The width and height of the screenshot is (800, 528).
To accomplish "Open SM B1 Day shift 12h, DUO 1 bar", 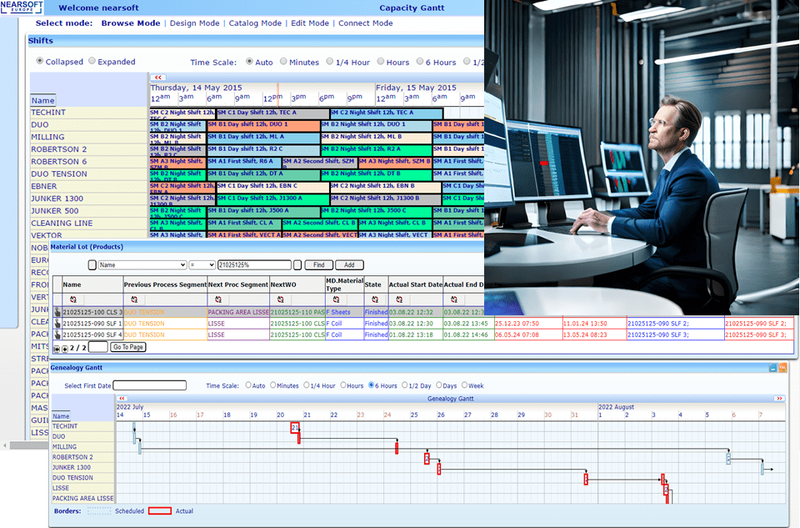I will pos(263,125).
